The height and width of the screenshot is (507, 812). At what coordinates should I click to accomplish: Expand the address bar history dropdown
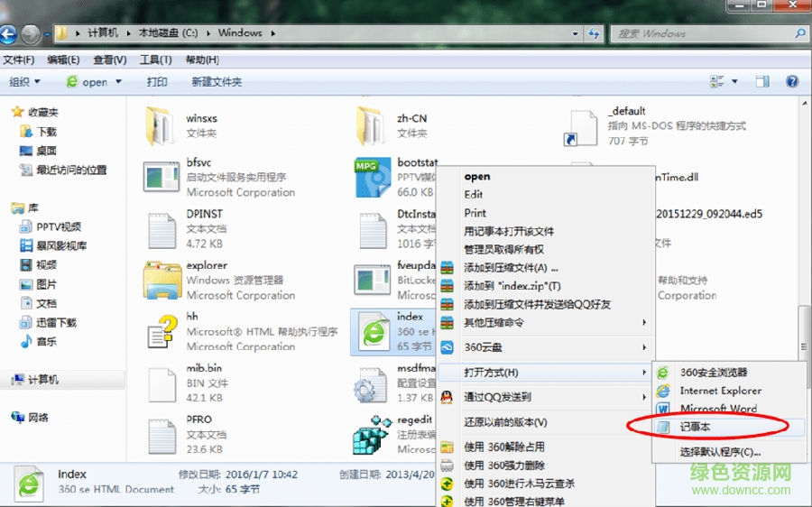[576, 33]
